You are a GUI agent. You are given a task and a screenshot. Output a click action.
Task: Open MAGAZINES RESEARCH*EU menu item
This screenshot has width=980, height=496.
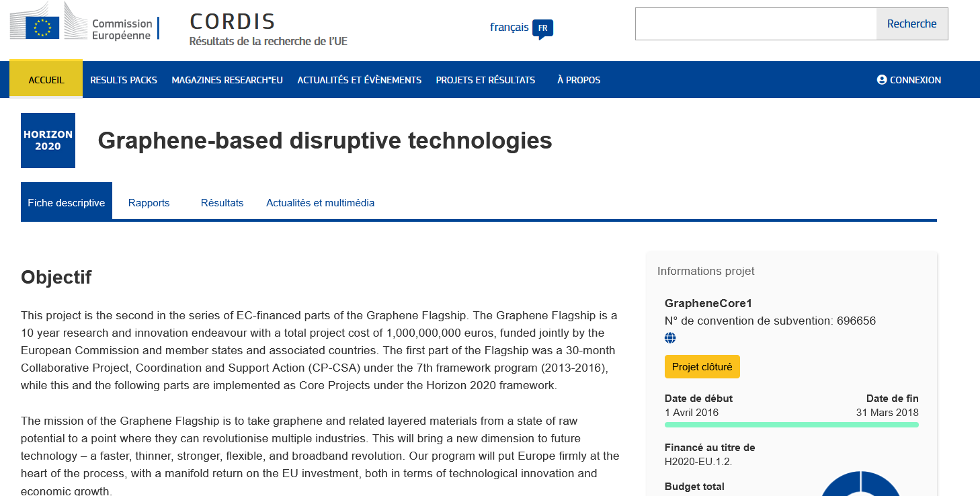coord(227,80)
